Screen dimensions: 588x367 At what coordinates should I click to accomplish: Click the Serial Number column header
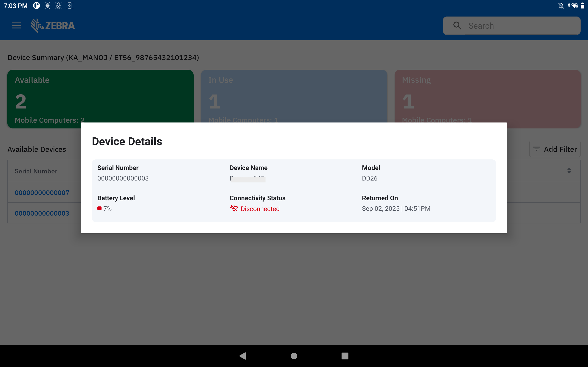(x=36, y=171)
